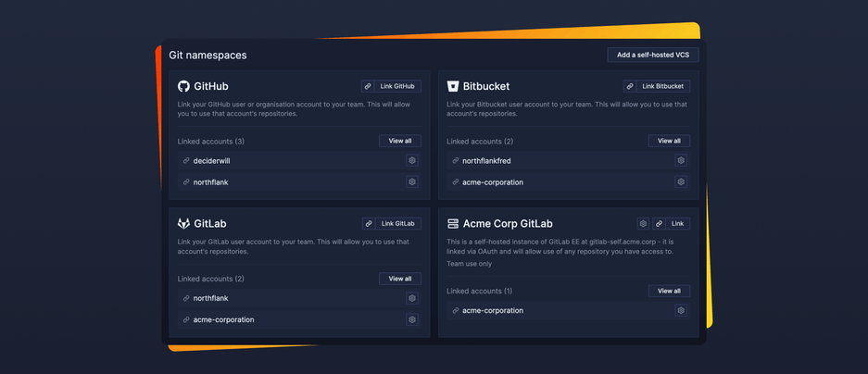This screenshot has width=868, height=374.
Task: View all GitLab linked accounts
Action: point(400,279)
